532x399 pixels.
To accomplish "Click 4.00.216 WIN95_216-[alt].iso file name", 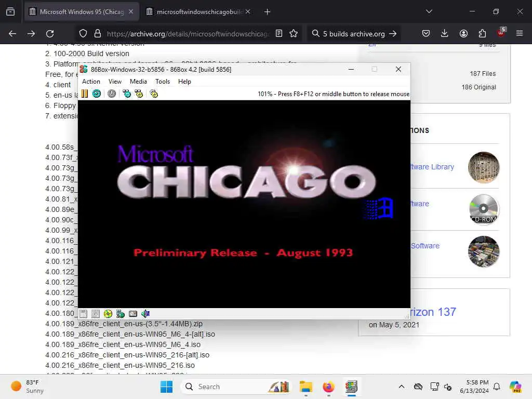I will 127,355.
